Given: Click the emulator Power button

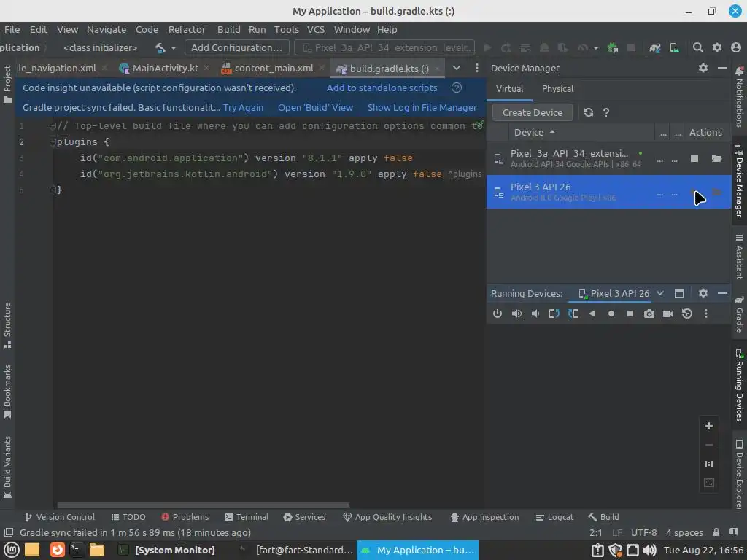Looking at the screenshot, I should pos(498,314).
